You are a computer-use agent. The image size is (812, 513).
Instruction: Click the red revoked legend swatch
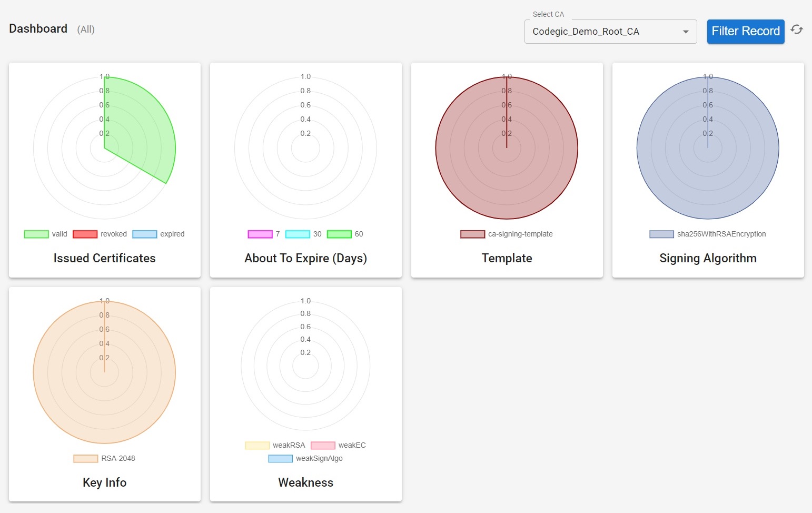85,234
